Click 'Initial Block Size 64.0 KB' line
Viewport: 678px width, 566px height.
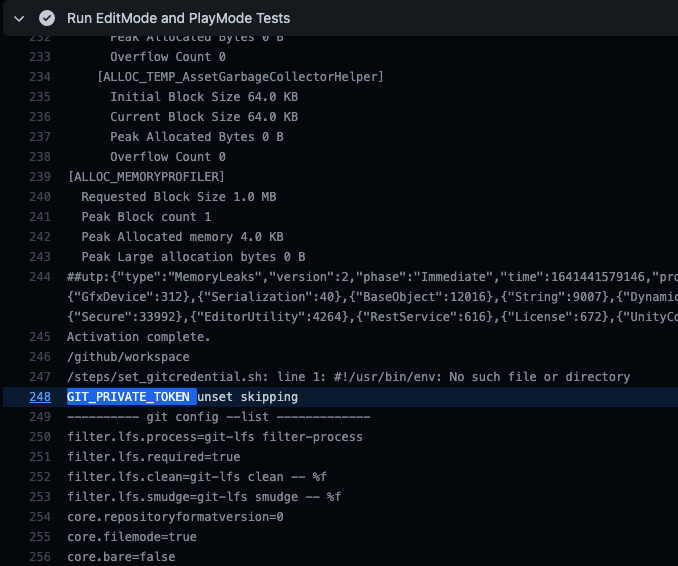pos(204,96)
